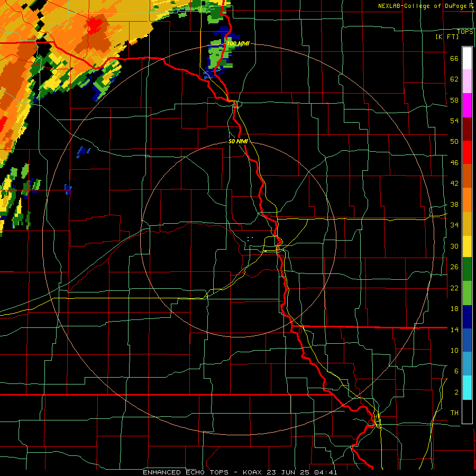
Task: Click the 100 NMI range ring label
Action: tap(238, 44)
